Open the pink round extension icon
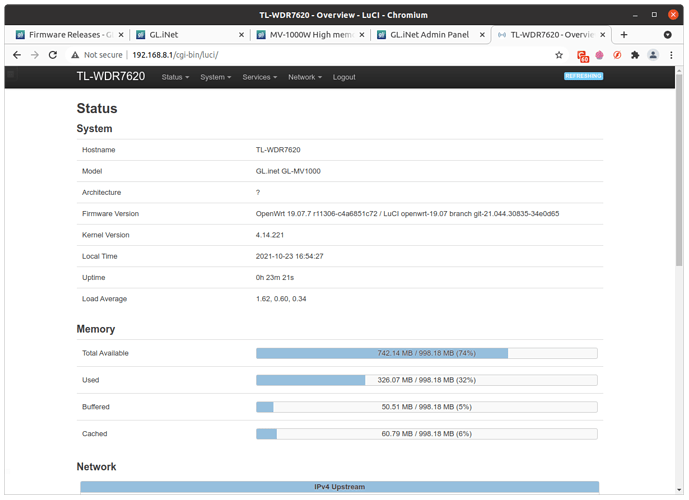This screenshot has height=500, width=689. (x=599, y=55)
